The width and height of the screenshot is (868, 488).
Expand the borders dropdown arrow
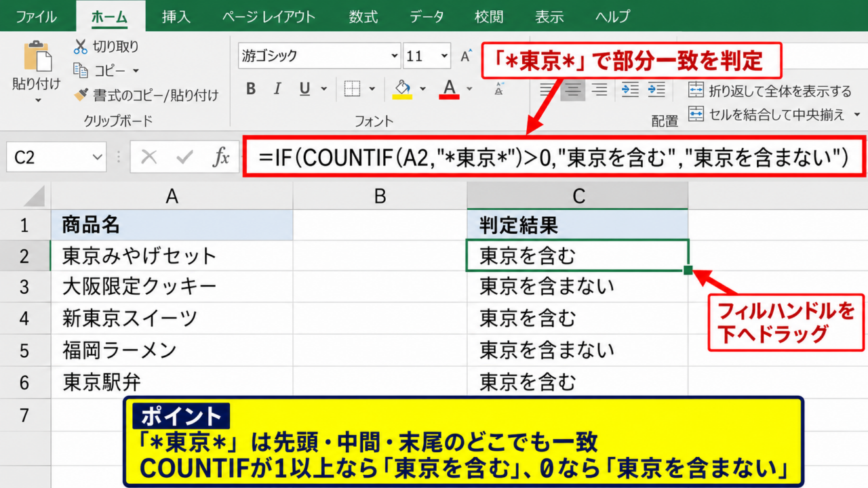coord(372,89)
